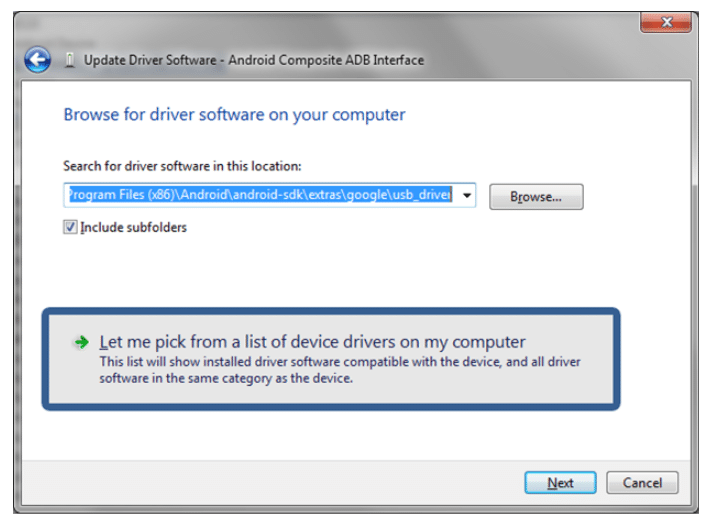
Task: Click the Search for driver software label
Action: [x=182, y=166]
